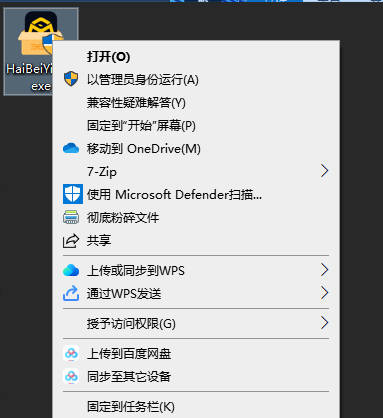Expand the 7-Zip submenu arrow
The image size is (383, 418).
324,171
